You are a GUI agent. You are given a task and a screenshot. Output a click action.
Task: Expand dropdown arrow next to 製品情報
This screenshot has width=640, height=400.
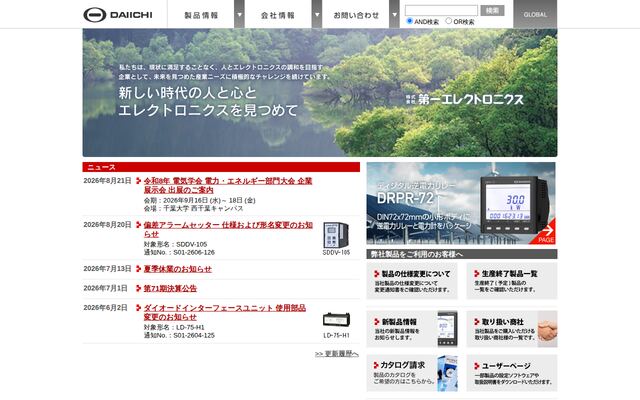pos(240,14)
